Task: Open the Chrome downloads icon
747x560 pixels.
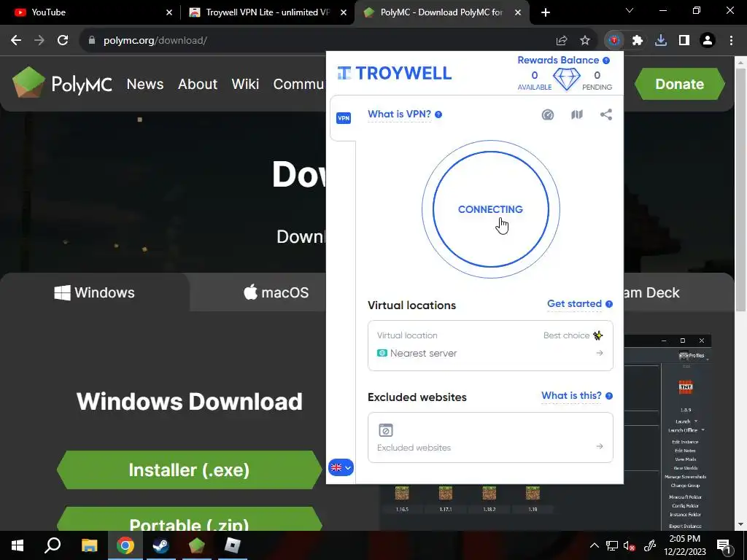Action: (661, 41)
